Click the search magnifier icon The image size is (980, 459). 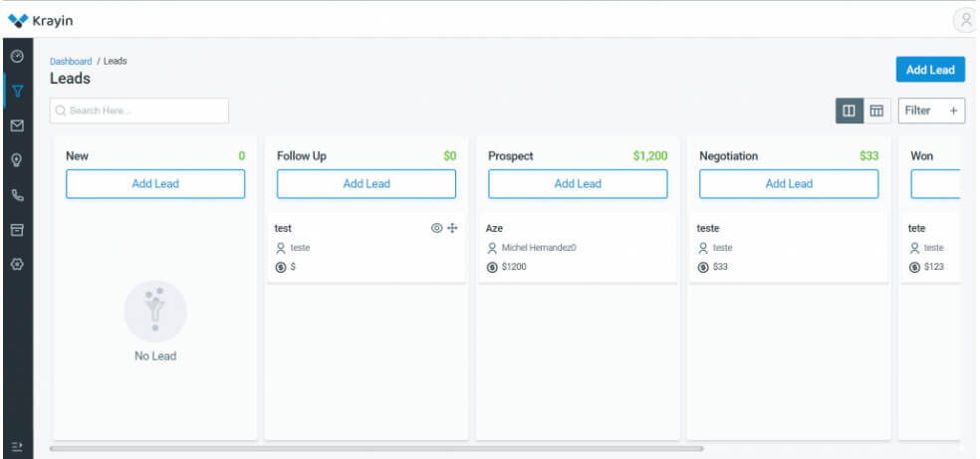click(61, 111)
